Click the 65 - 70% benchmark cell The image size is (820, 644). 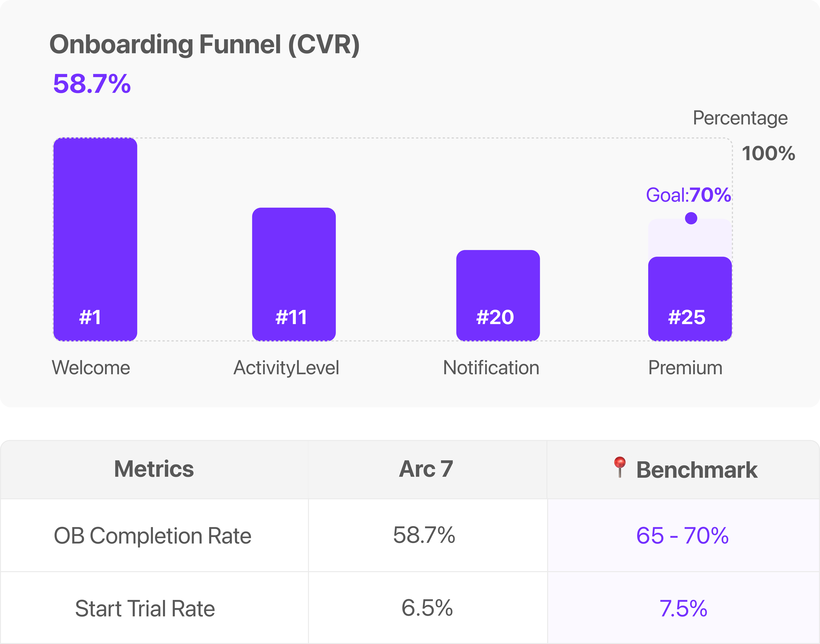coord(682,535)
